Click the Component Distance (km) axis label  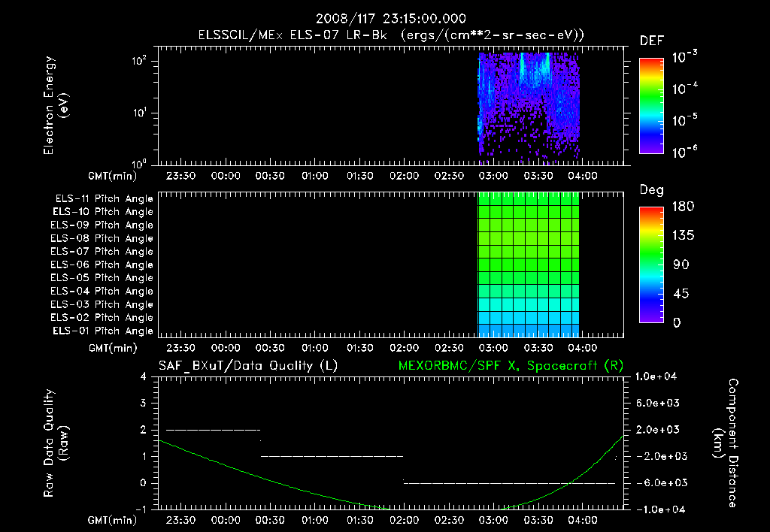point(726,443)
